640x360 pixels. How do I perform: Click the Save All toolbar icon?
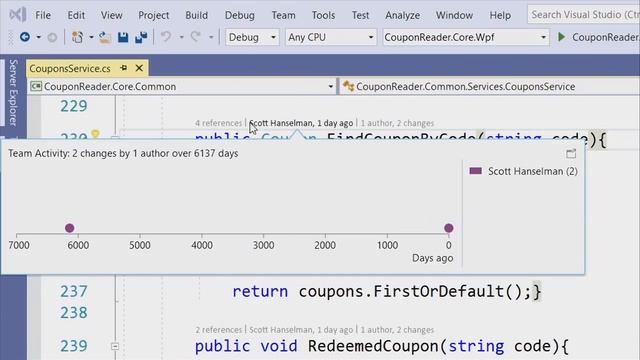pyautogui.click(x=141, y=37)
